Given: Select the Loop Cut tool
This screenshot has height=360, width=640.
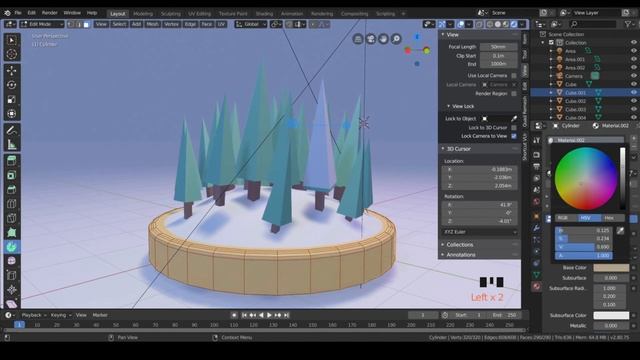Looking at the screenshot, I should click(11, 204).
